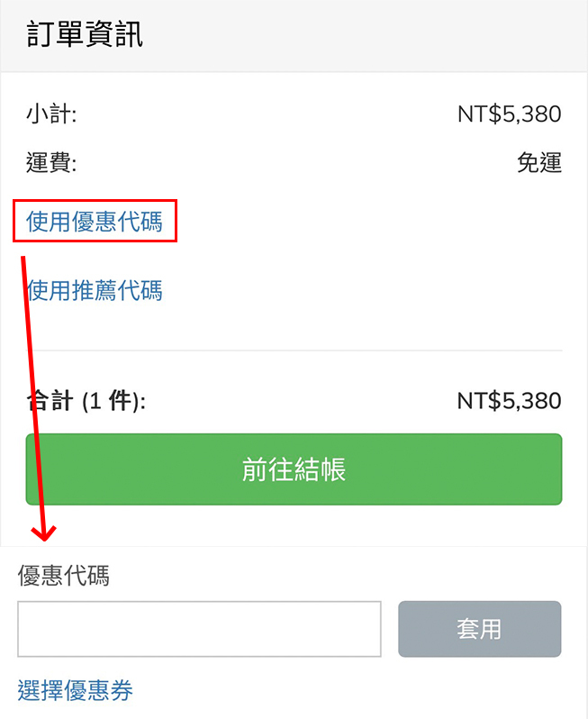Select the bold total amount NT$5,380
This screenshot has height=719, width=588.
click(x=509, y=401)
